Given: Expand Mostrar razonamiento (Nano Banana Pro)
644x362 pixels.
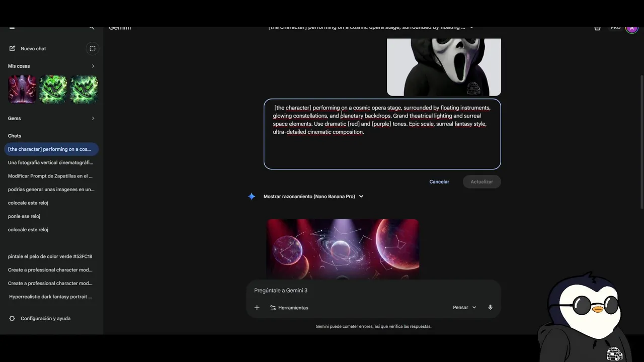Looking at the screenshot, I should 313,197.
